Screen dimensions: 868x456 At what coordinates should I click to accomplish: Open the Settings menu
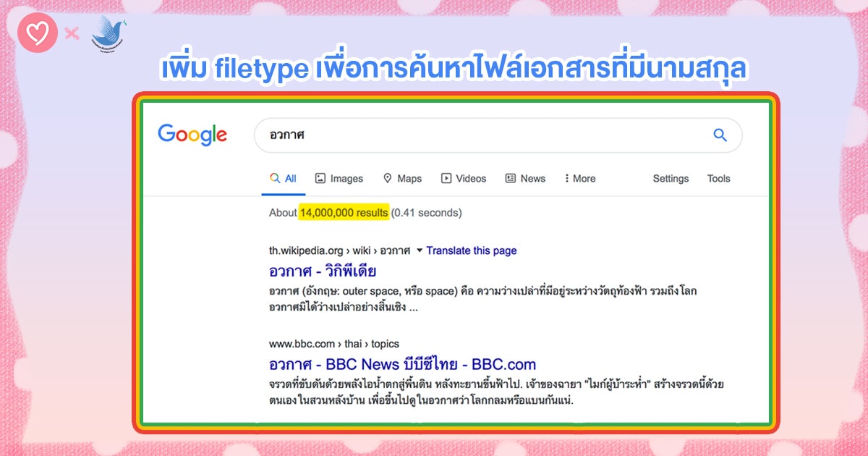[x=671, y=179]
